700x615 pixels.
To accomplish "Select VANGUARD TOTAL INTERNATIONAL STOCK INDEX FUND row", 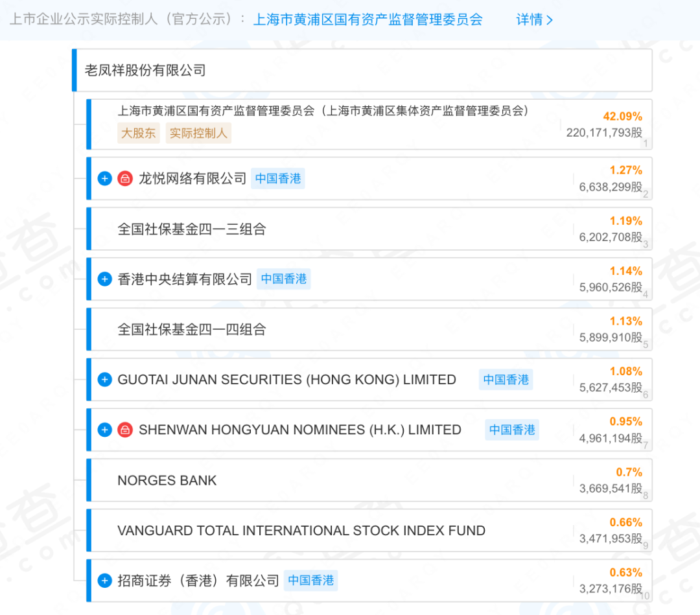I will [301, 531].
